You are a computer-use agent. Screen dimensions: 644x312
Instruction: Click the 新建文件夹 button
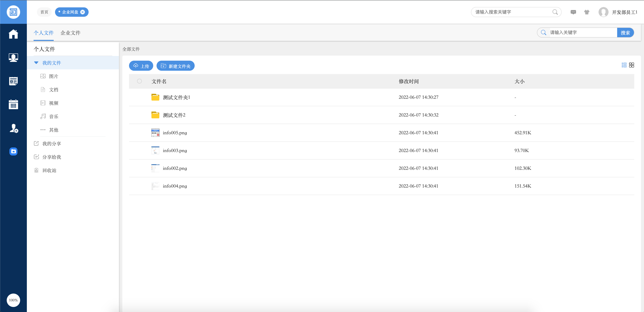pyautogui.click(x=176, y=66)
